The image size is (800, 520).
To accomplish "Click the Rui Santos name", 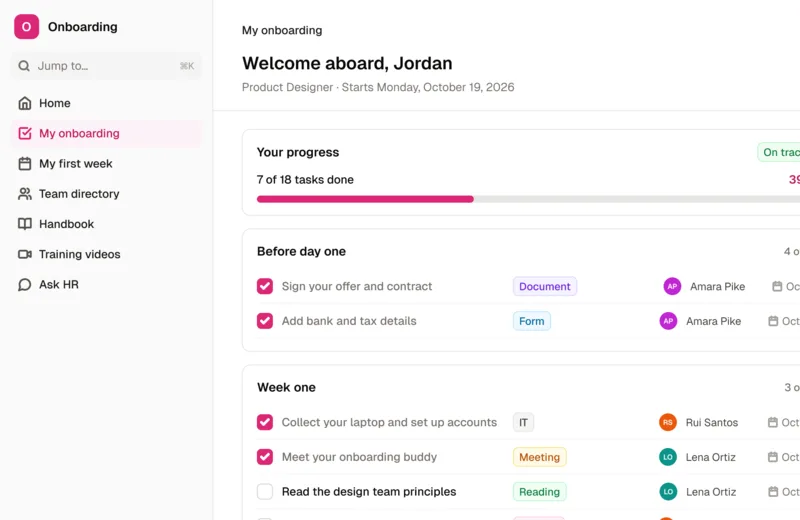I will tap(712, 423).
